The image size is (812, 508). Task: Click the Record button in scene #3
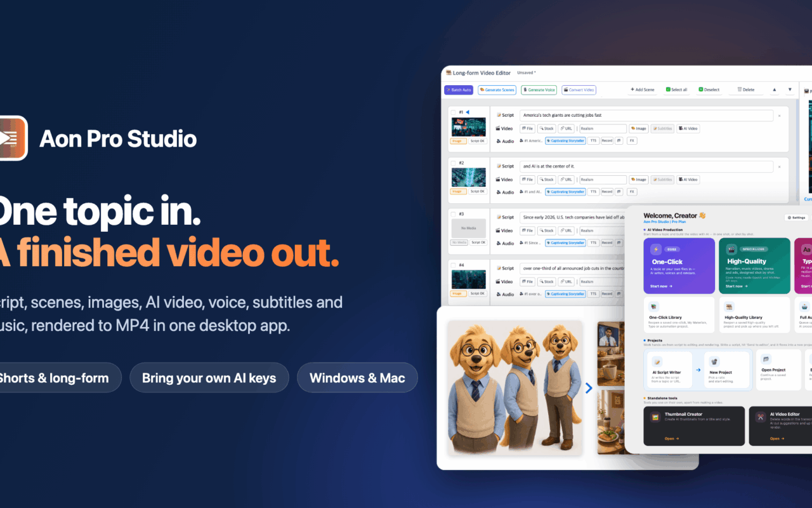click(x=607, y=243)
